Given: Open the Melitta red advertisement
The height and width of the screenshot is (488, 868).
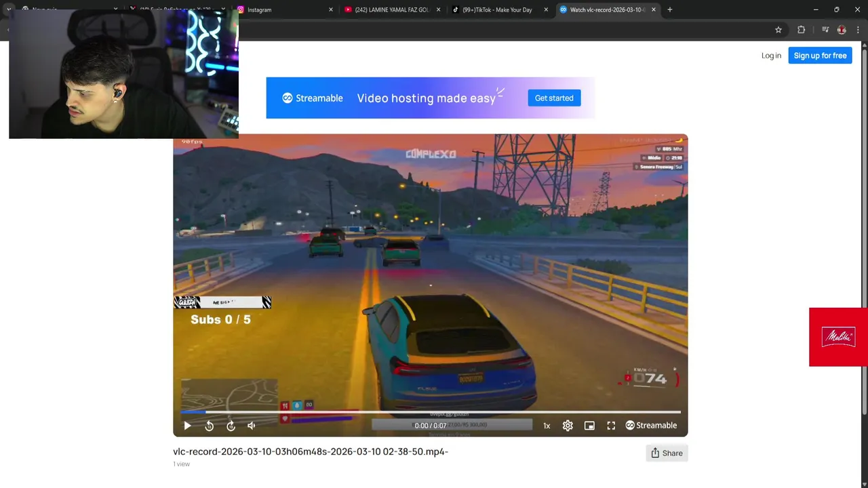Looking at the screenshot, I should click(x=838, y=338).
